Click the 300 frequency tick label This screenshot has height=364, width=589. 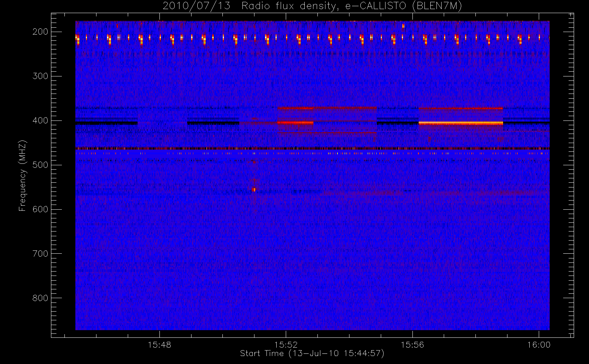click(x=40, y=76)
